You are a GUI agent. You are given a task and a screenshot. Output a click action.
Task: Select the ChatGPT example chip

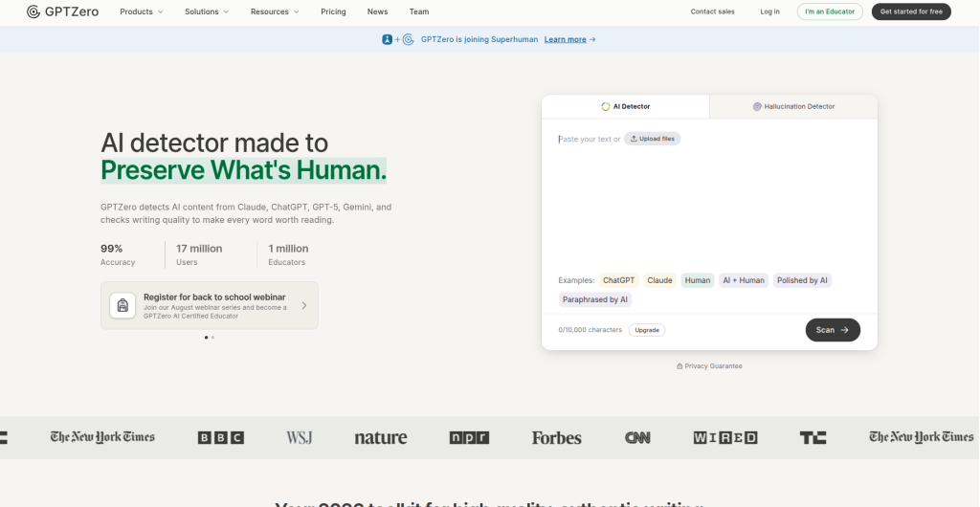[x=619, y=280]
